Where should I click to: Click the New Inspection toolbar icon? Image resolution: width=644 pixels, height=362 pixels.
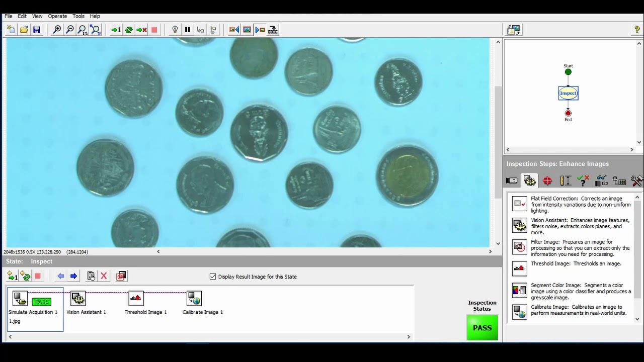[11, 30]
